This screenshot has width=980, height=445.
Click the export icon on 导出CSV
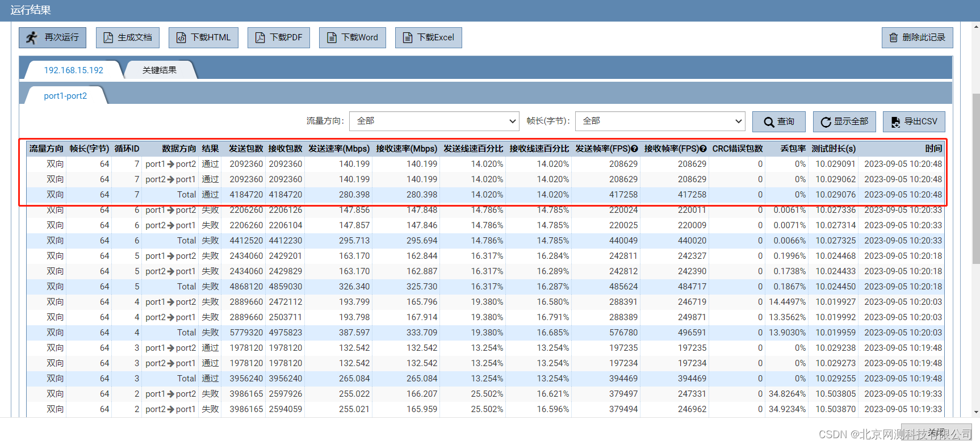[895, 122]
